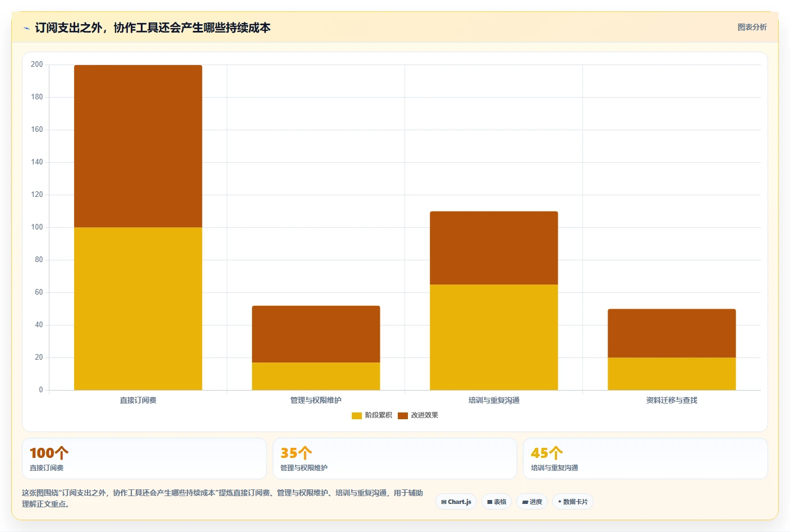The image size is (790, 532).
Task: Click the chart title 订阅支出之外 heading
Action: pyautogui.click(x=153, y=27)
